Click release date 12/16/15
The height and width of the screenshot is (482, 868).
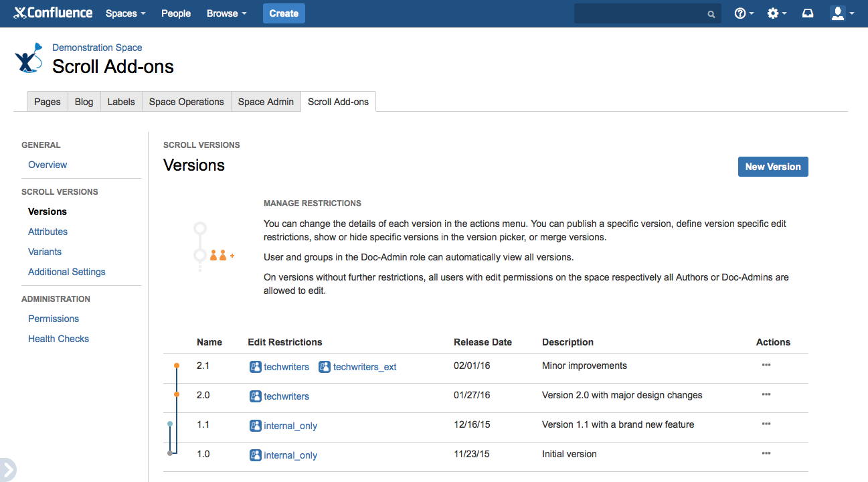[472, 424]
